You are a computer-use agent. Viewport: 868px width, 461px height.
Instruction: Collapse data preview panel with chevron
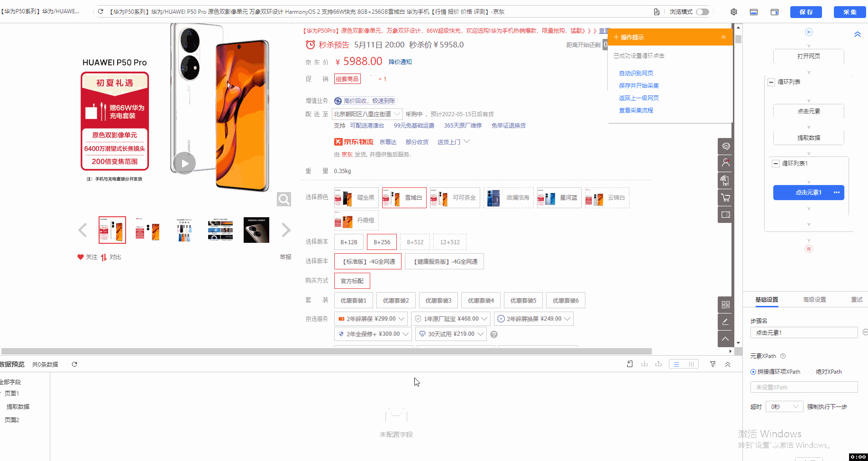728,364
